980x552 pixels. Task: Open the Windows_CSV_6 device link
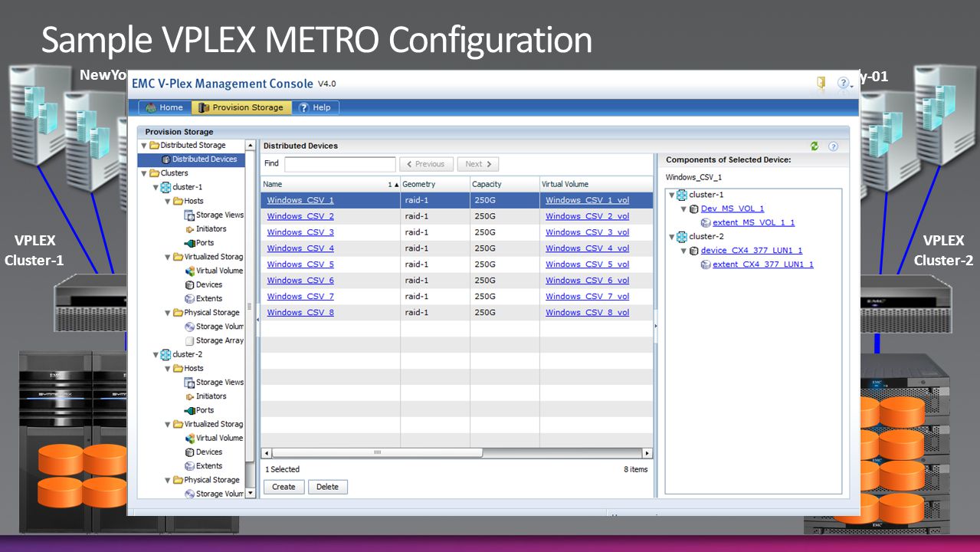(x=300, y=281)
